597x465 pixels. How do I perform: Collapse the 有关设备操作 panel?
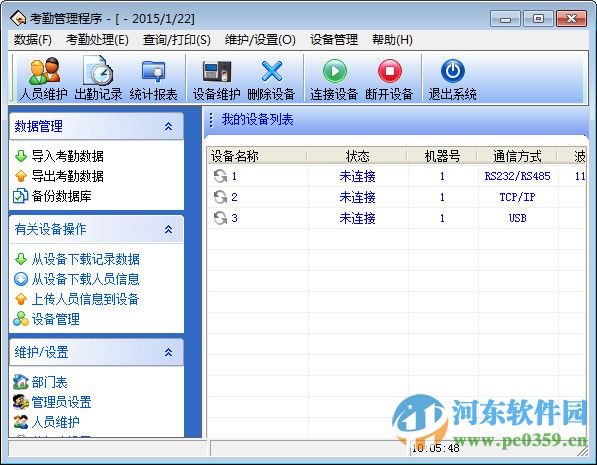point(168,229)
